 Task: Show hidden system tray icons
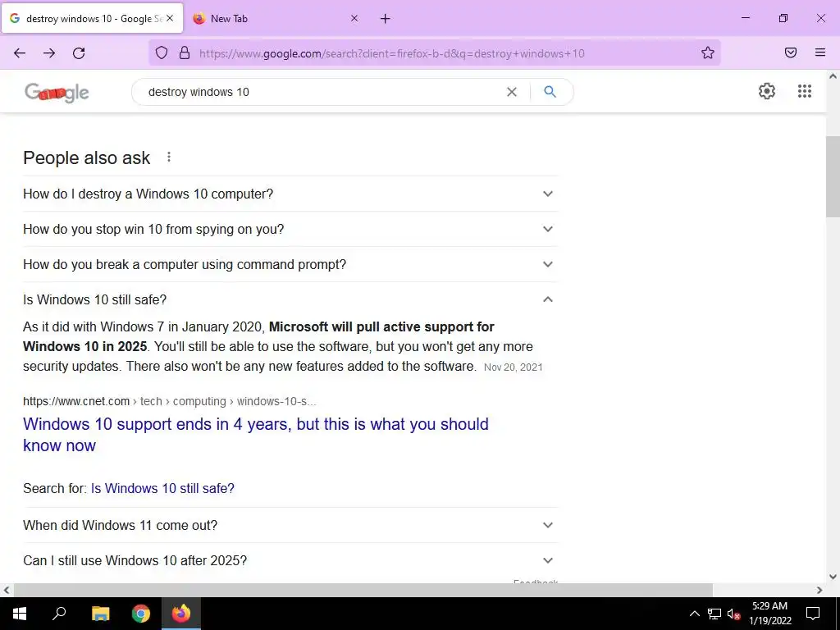click(694, 614)
